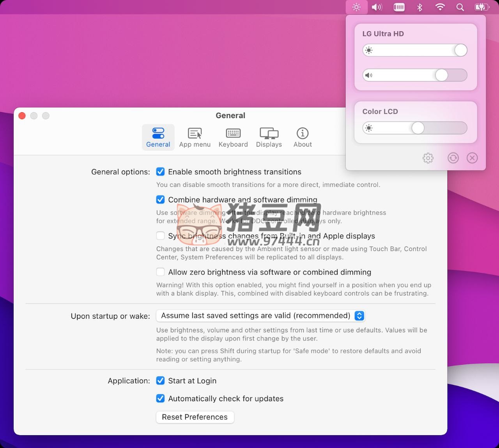This screenshot has width=499, height=448.
Task: Open the Wi-Fi menu bar item
Action: (x=440, y=7)
